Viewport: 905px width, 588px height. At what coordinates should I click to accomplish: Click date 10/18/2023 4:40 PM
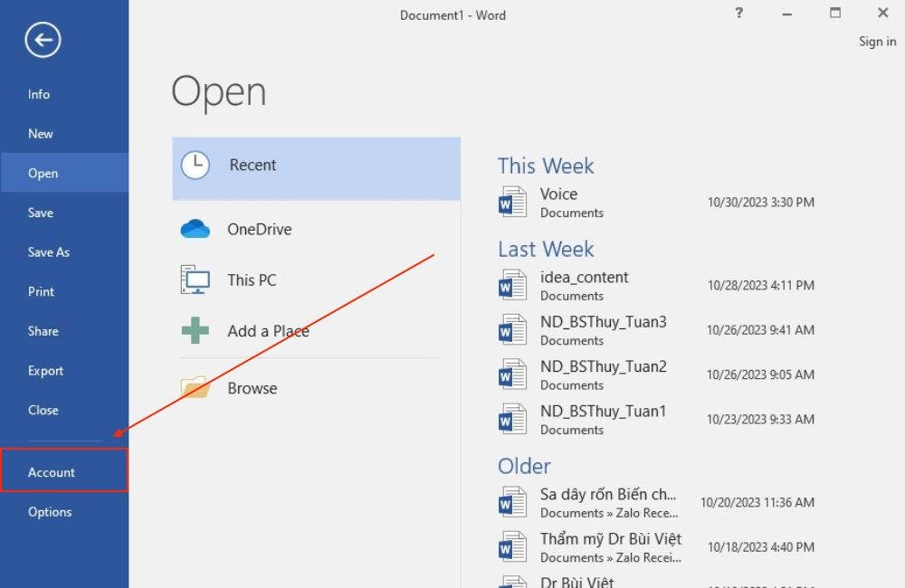(x=761, y=546)
